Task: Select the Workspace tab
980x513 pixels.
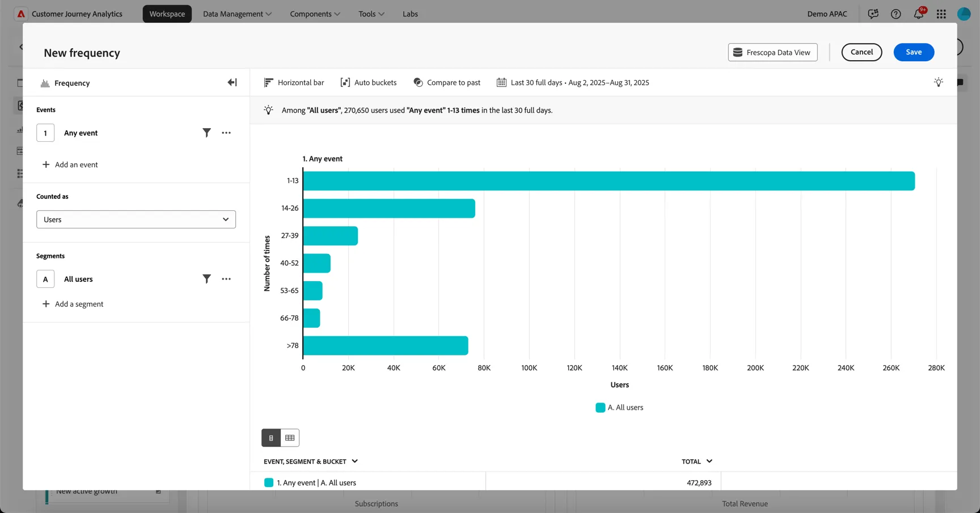Action: [x=167, y=14]
